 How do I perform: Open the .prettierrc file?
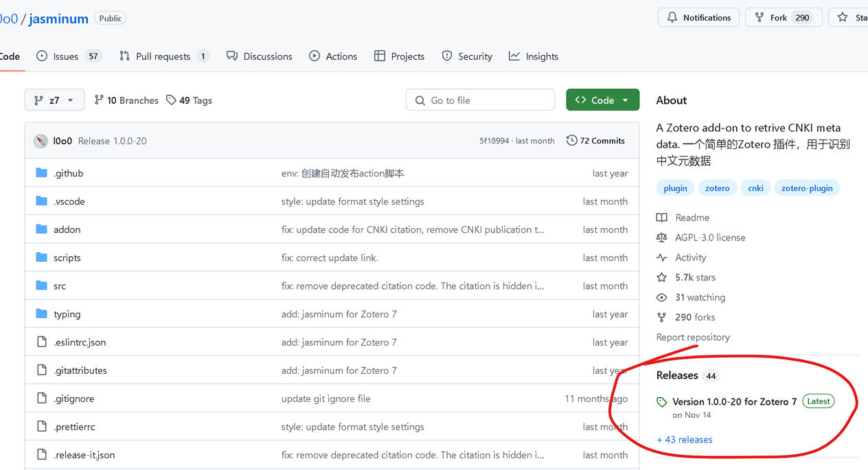[74, 427]
